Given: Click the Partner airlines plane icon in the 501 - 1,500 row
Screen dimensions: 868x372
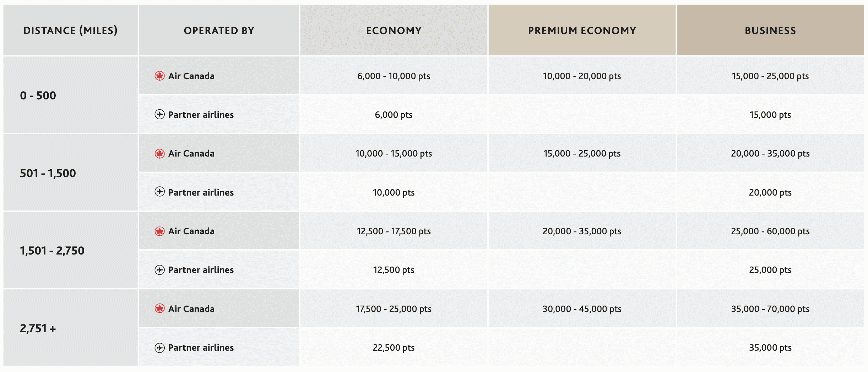Looking at the screenshot, I should [159, 192].
